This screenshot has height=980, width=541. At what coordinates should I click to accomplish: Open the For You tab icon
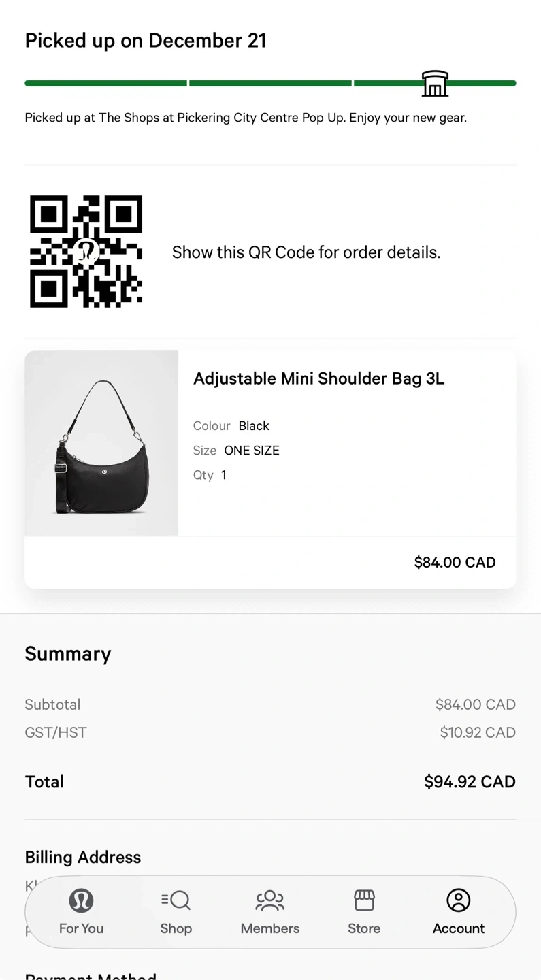[x=81, y=900]
